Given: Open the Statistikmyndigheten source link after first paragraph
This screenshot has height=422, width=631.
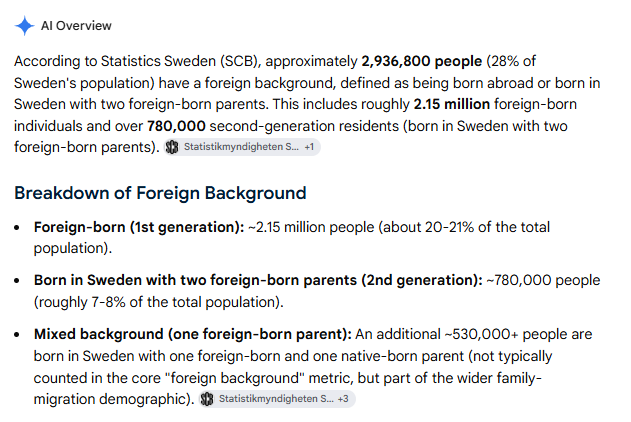Looking at the screenshot, I should [241, 147].
